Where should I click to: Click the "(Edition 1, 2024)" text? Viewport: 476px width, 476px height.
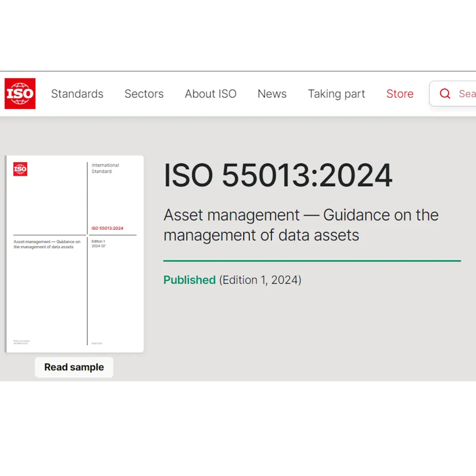[260, 280]
